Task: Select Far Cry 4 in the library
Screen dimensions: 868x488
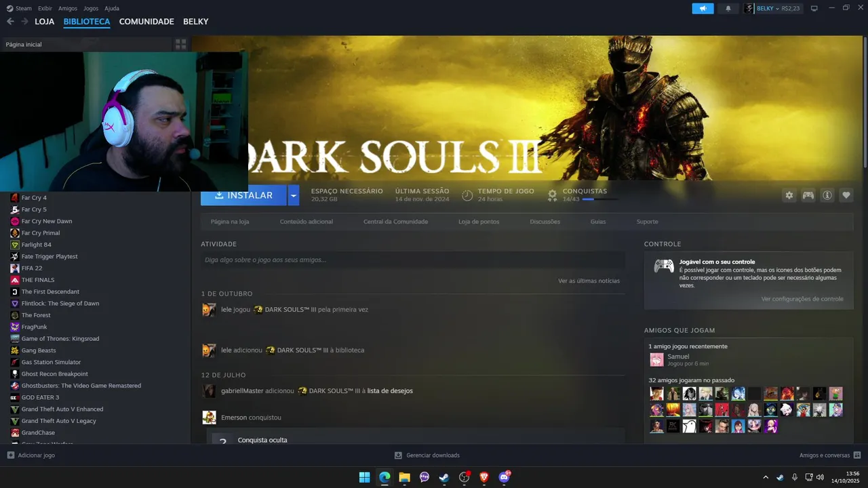Action: click(34, 198)
